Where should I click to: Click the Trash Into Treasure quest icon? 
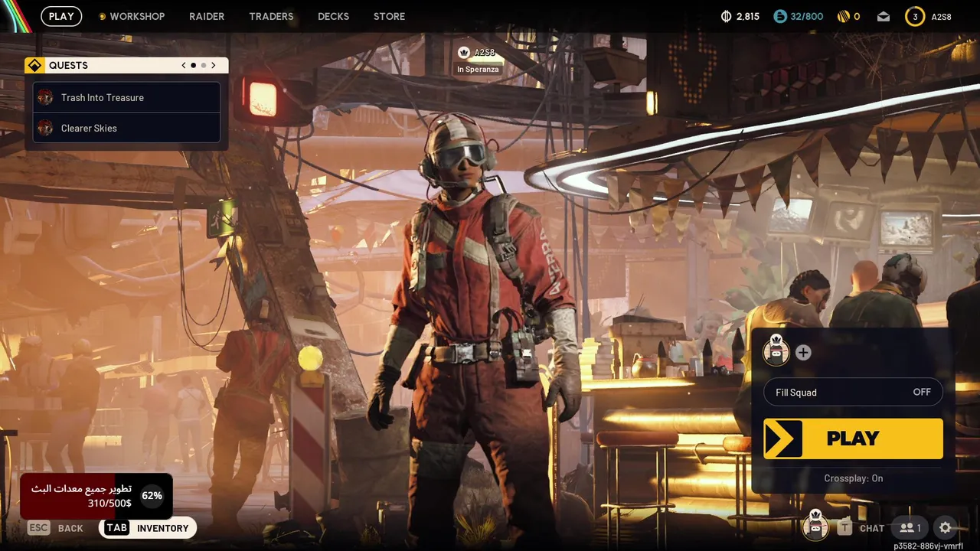[45, 97]
